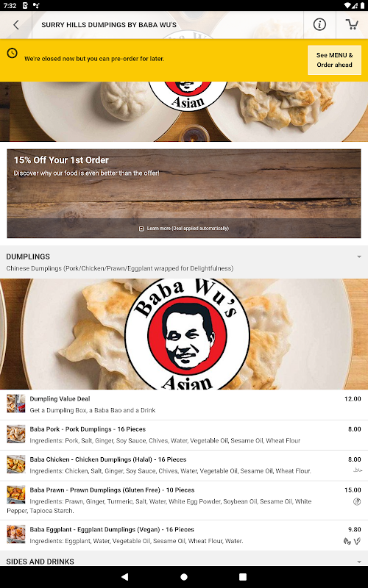Open Baba Eggplant dumplings thumbnail
The width and height of the screenshot is (368, 588).
point(16,534)
